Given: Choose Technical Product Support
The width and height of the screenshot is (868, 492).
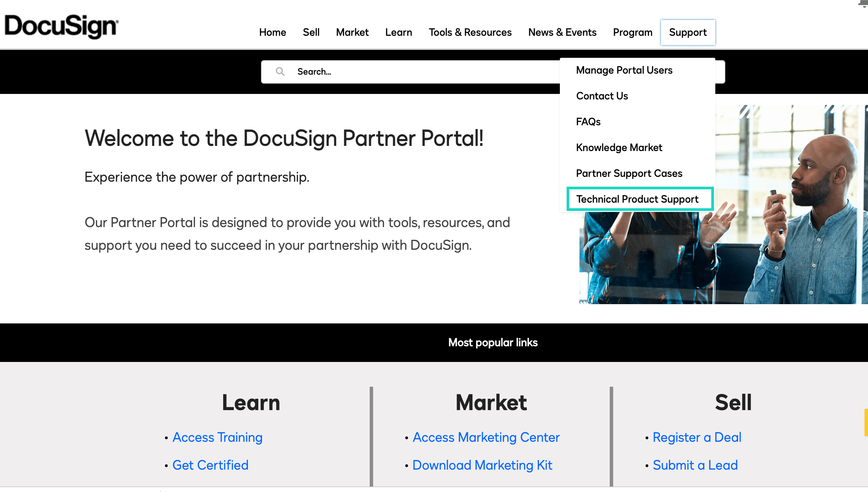Looking at the screenshot, I should click(x=637, y=199).
